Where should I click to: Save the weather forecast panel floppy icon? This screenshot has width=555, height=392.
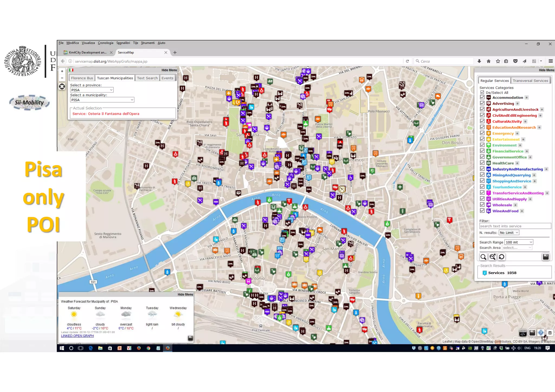(190, 338)
